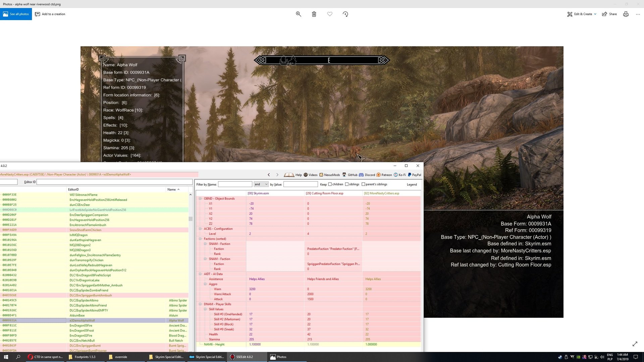Open the Legend button in SSEEdit
This screenshot has width=644, height=362.
(x=412, y=184)
